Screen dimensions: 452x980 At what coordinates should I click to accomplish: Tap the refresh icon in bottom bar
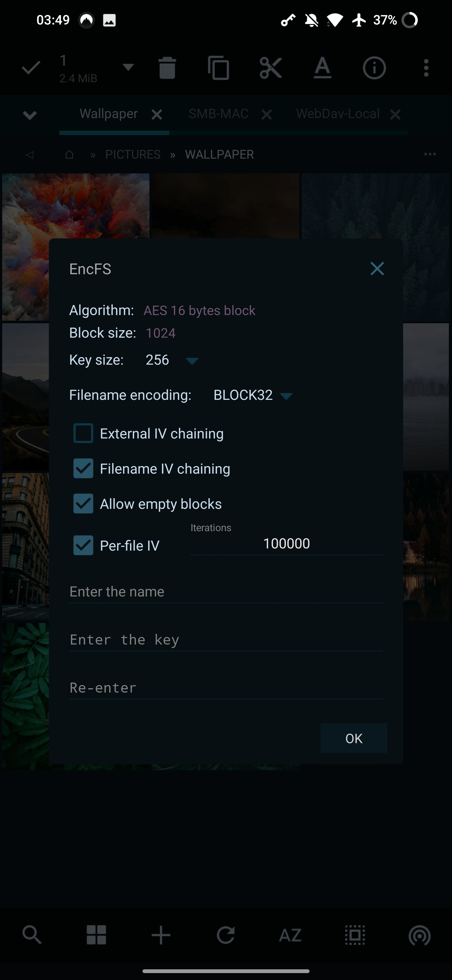point(225,935)
